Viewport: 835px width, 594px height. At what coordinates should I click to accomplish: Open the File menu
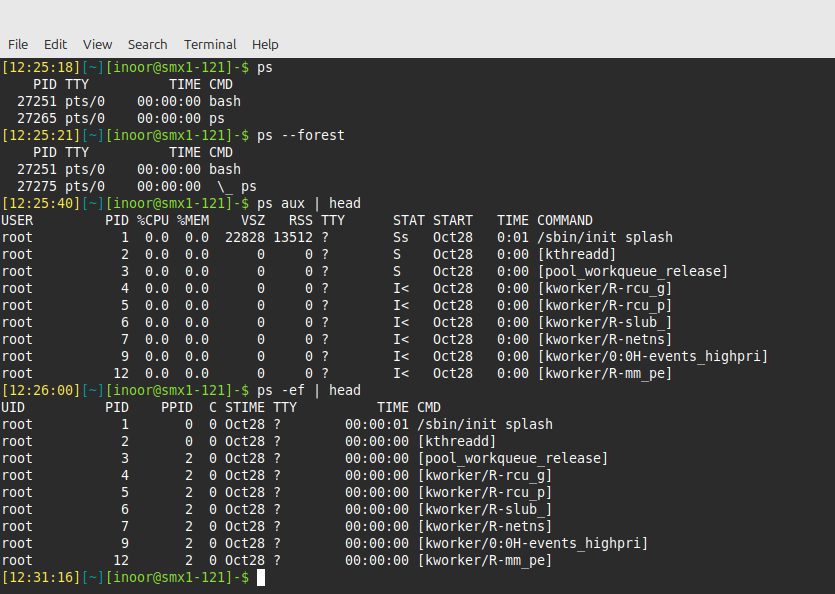pos(18,44)
